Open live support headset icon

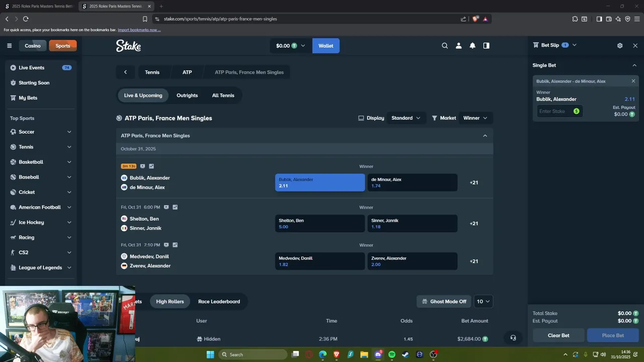(x=513, y=338)
